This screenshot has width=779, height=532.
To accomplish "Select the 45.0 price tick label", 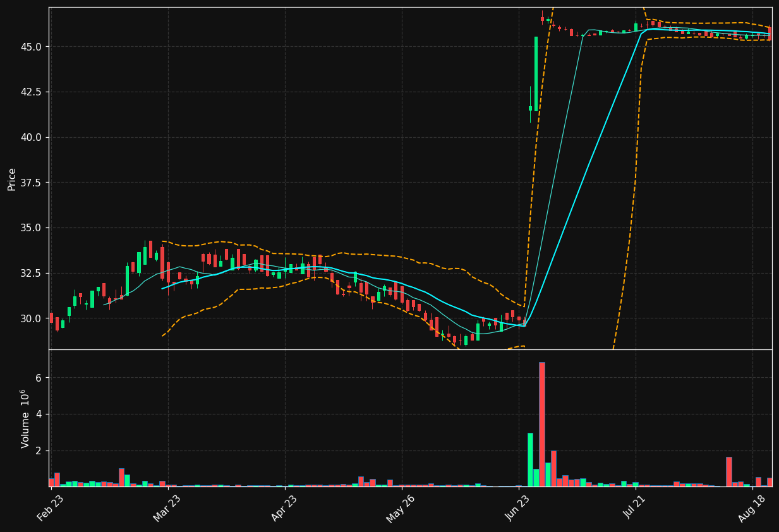I will click(32, 47).
